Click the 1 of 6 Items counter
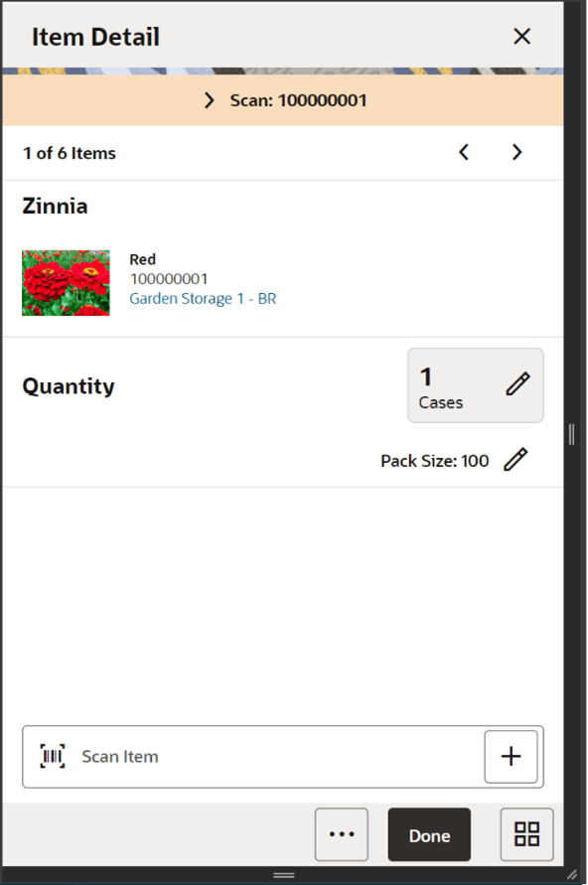The image size is (588, 885). pos(69,153)
